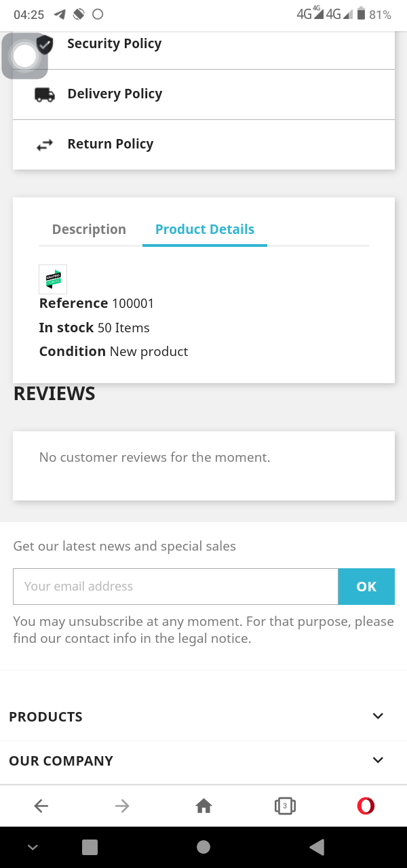Viewport: 407px width, 868px height.
Task: Open the Return Policy link
Action: coord(111,144)
